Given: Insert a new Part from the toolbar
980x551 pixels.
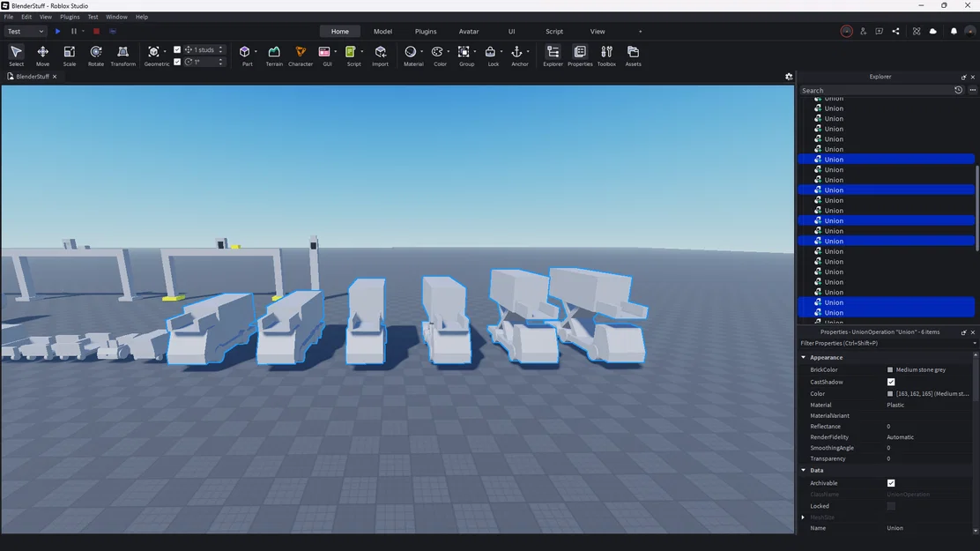Looking at the screenshot, I should [244, 52].
